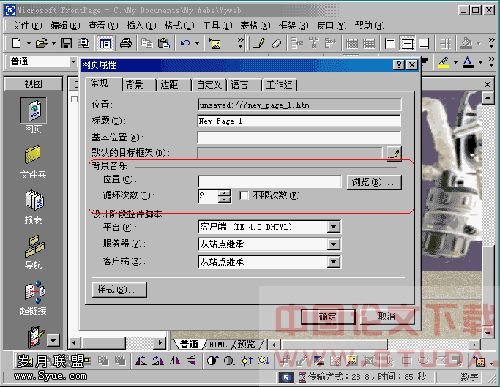Open the 文件(F) menu
500x387 pixels.
pyautogui.click(x=28, y=26)
